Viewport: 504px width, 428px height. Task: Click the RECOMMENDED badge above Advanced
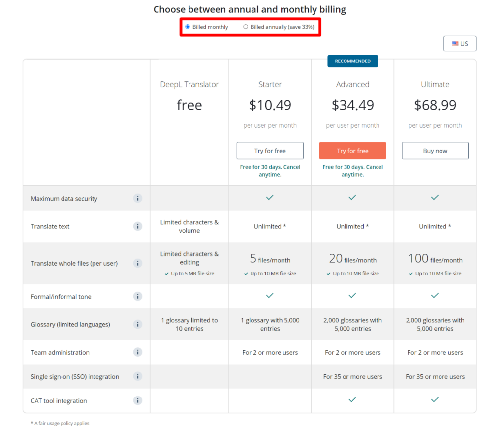click(x=352, y=61)
